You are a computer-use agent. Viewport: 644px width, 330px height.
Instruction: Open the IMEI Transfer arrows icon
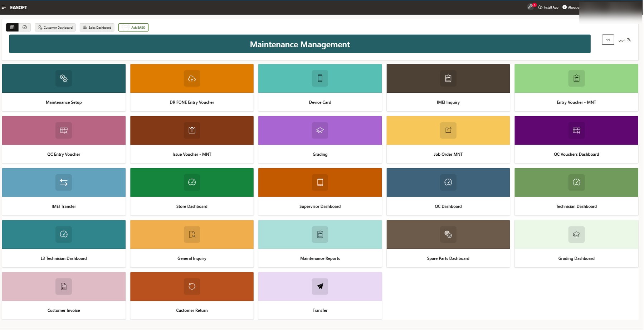64,182
